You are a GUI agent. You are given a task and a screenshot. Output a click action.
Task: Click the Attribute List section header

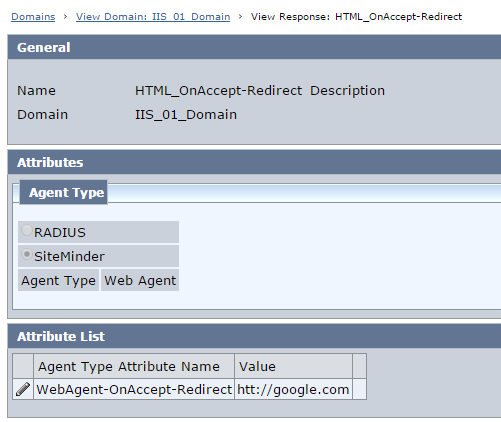coord(254,336)
